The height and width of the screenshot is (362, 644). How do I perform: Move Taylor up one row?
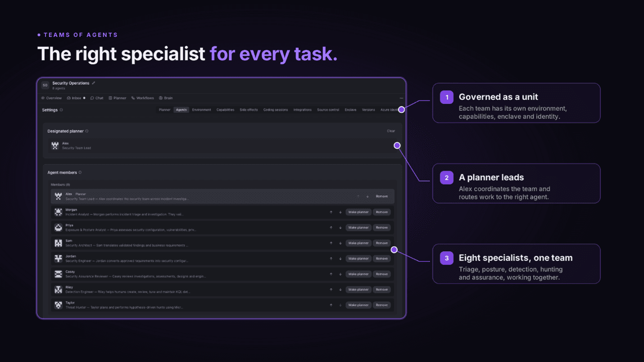coord(331,305)
